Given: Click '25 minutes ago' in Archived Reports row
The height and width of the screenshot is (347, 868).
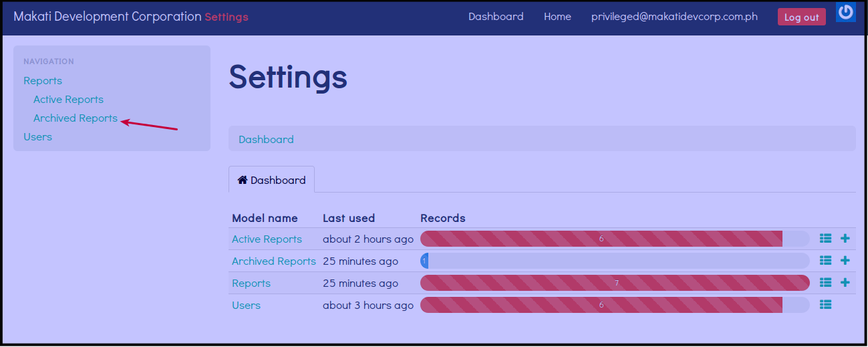Looking at the screenshot, I should click(x=360, y=261).
